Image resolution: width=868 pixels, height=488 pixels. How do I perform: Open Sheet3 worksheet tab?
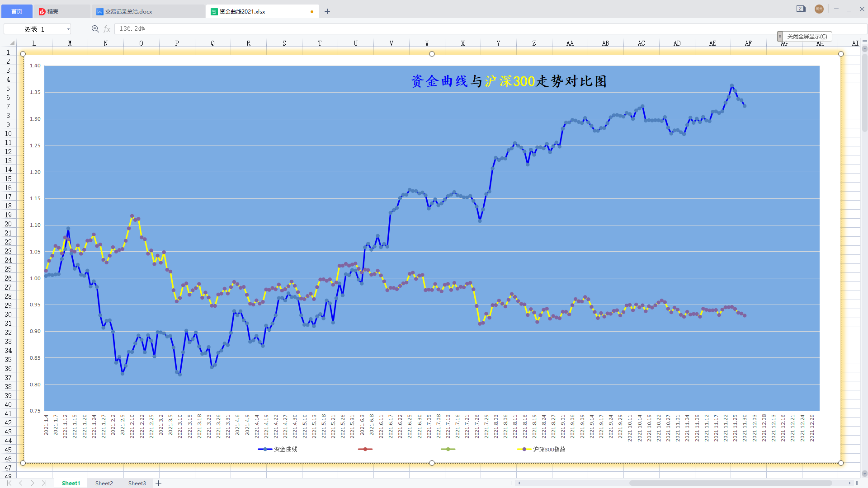click(x=137, y=483)
